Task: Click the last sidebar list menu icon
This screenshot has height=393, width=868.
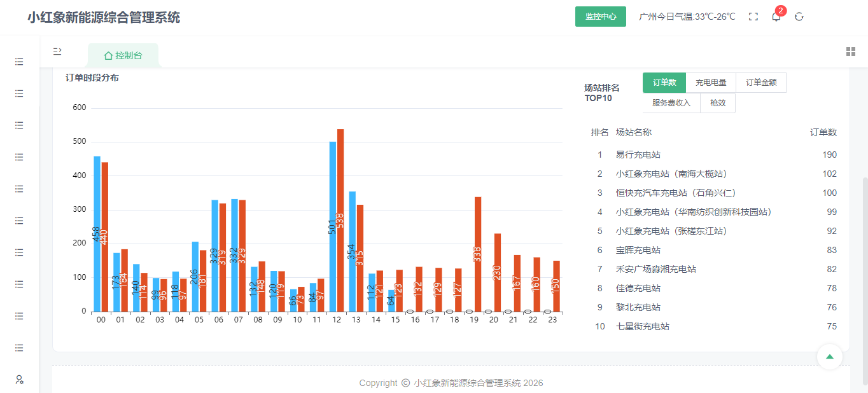Action: [19, 348]
